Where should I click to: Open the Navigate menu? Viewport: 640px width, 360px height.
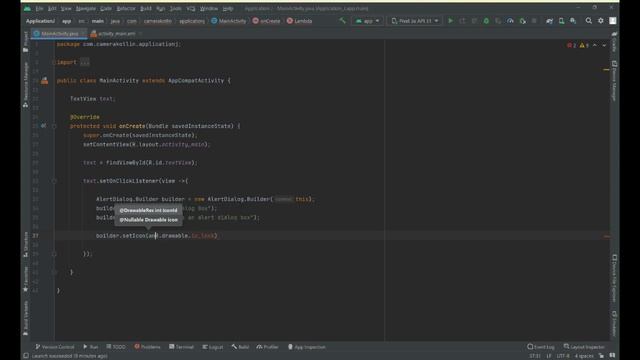pyautogui.click(x=86, y=9)
